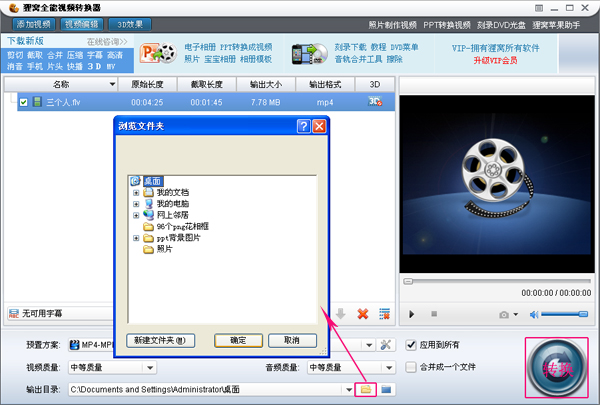The height and width of the screenshot is (405, 600).
Task: Click the 添加视频 toolbar button
Action: click(34, 24)
